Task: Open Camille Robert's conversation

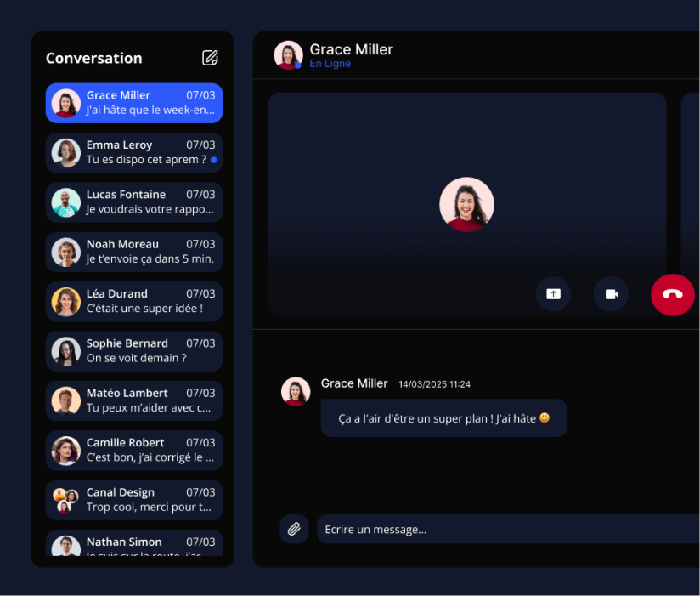Action: (134, 450)
